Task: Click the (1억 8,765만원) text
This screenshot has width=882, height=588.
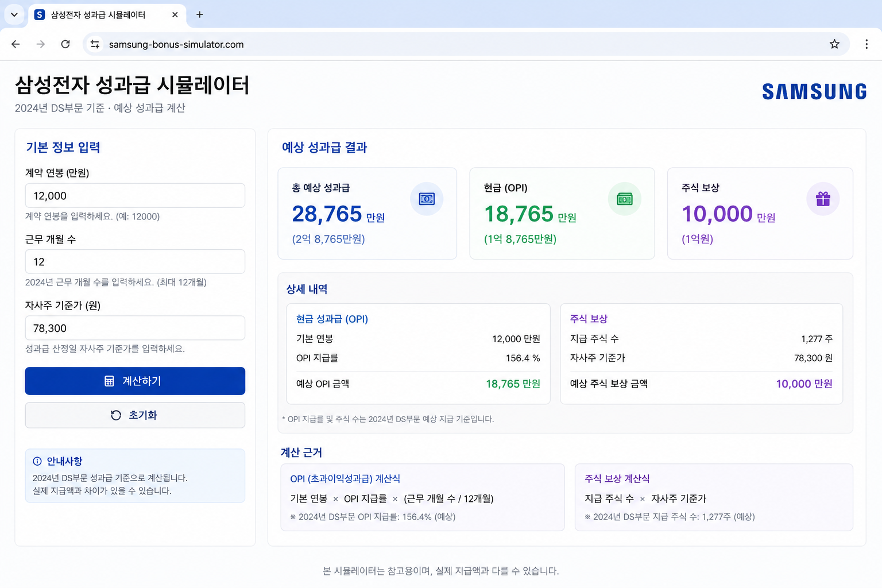Action: click(x=520, y=239)
